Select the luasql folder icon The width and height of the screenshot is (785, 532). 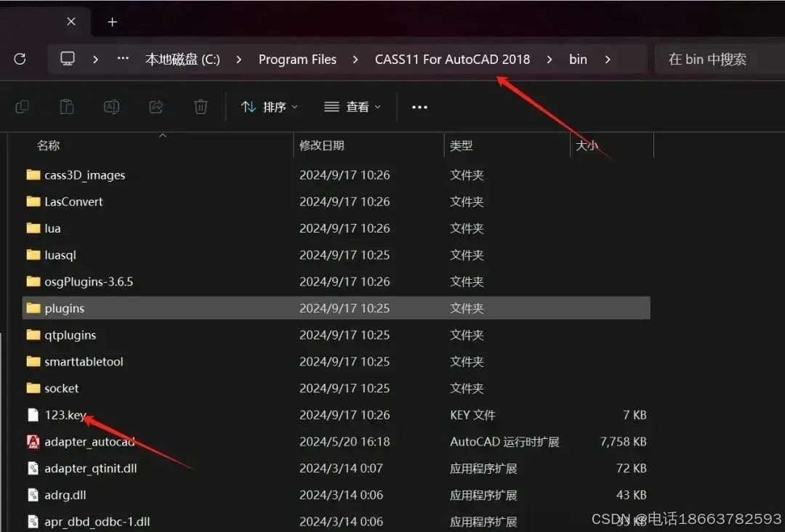click(x=33, y=255)
